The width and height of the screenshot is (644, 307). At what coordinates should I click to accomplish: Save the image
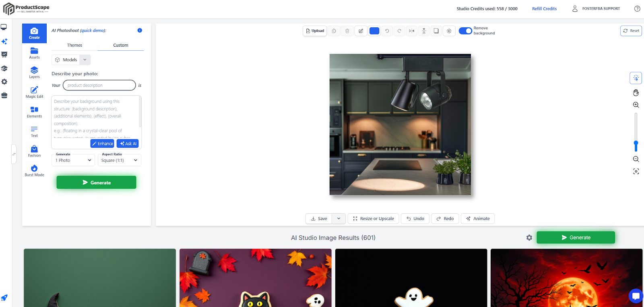(319, 218)
